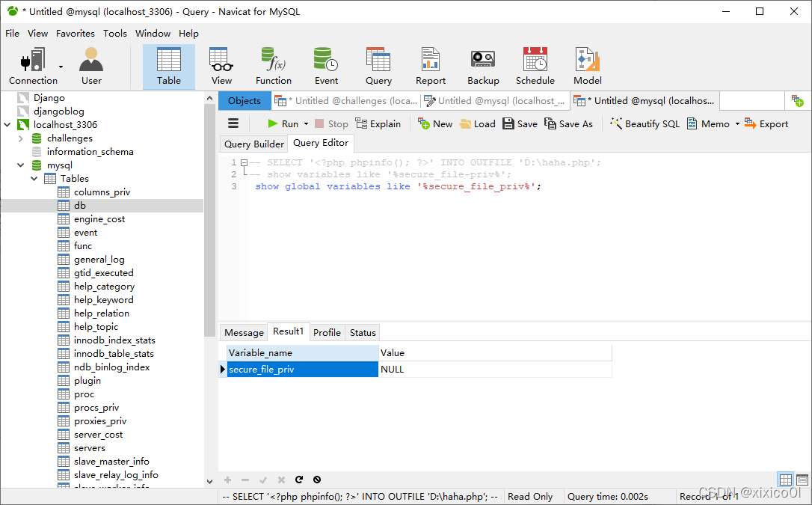Click the NULL value cell
This screenshot has height=505, width=812.
click(495, 370)
